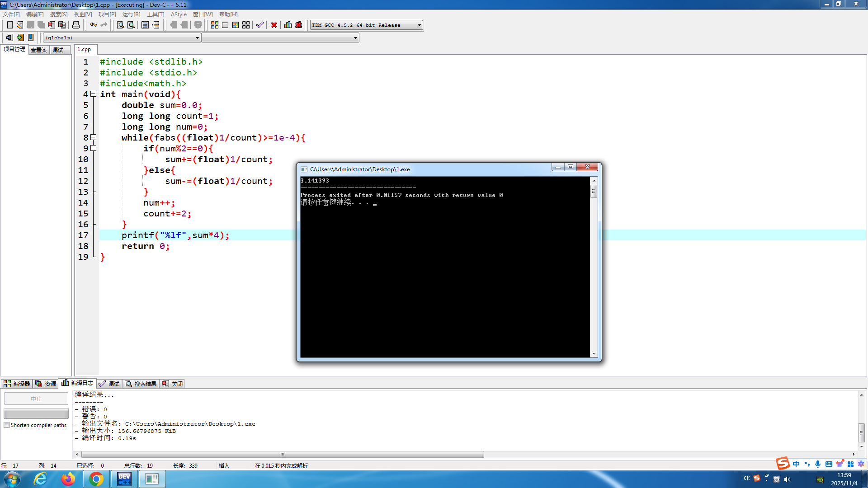The width and height of the screenshot is (868, 488).
Task: Collapse the while loop fold marker
Action: click(x=94, y=137)
